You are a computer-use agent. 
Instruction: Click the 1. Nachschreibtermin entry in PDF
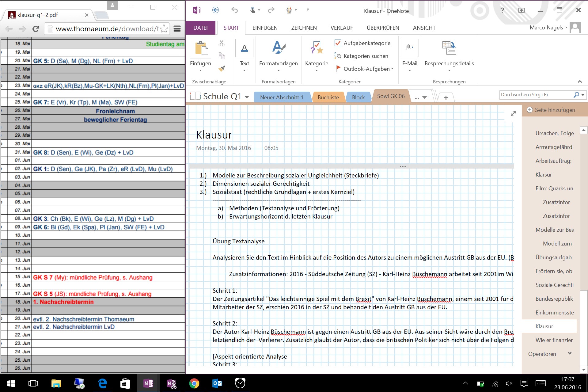[63, 302]
